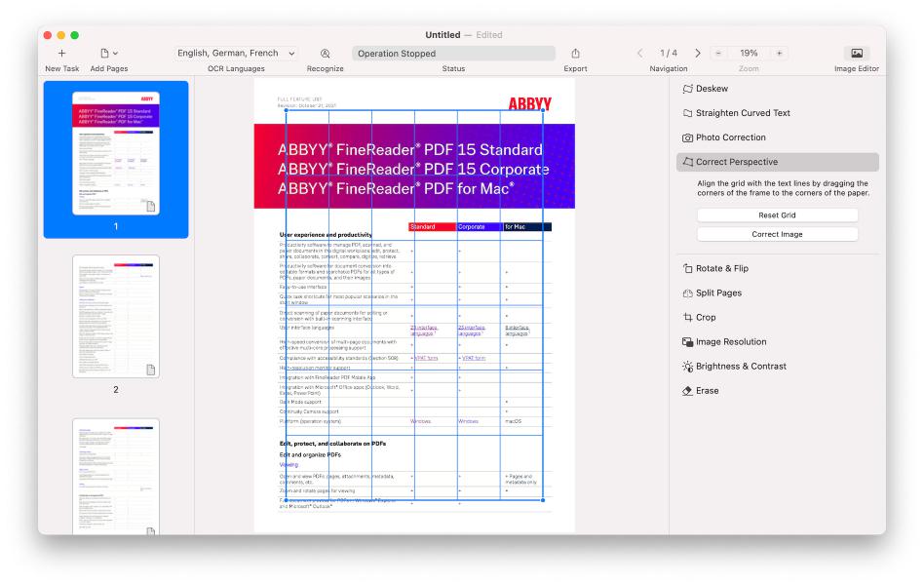Click the Viewing link text in document
Viewport: 924px width, 585px height.
pos(289,465)
